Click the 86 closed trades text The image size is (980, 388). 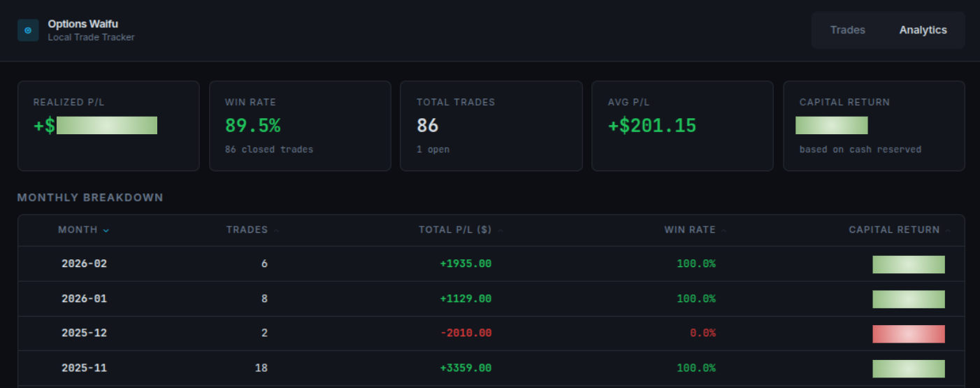[x=268, y=149]
